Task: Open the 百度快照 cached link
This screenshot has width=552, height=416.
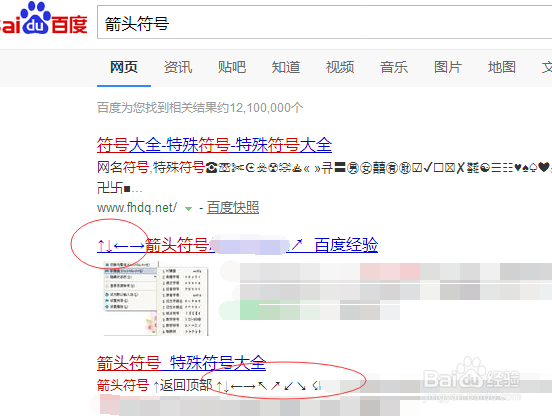Action: tap(233, 208)
